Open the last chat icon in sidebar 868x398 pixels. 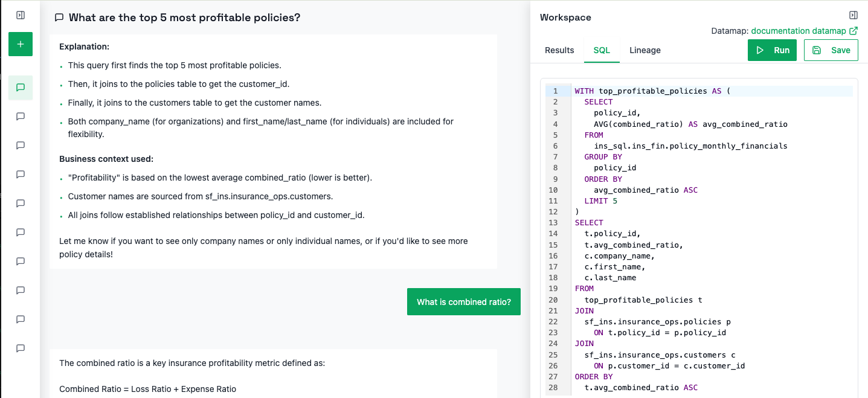coord(21,348)
